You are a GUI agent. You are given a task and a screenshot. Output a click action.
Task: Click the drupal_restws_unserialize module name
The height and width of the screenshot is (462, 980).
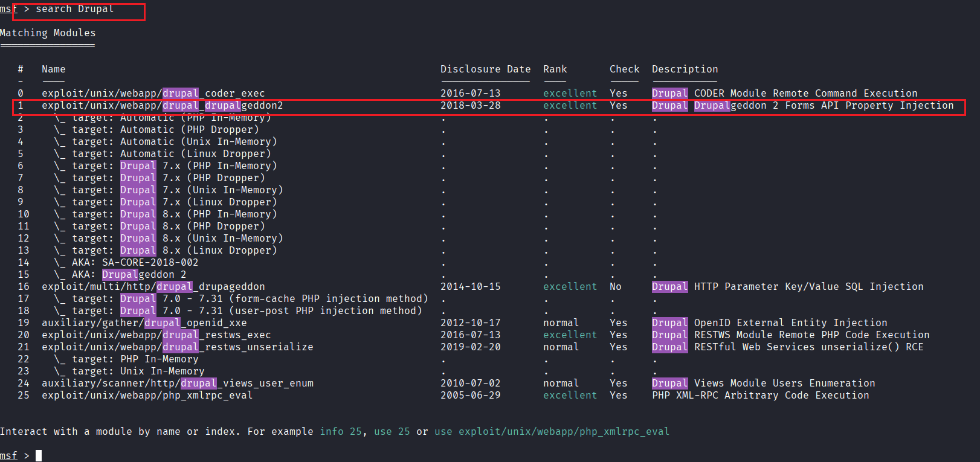(177, 347)
